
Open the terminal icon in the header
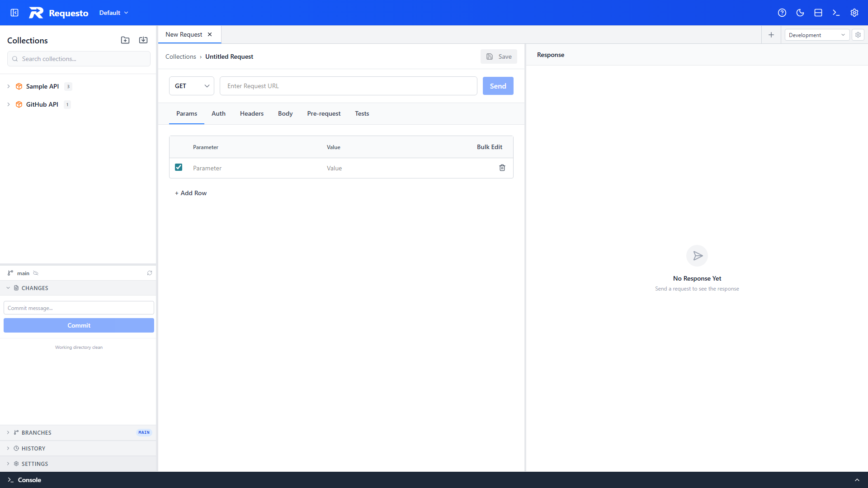[836, 13]
